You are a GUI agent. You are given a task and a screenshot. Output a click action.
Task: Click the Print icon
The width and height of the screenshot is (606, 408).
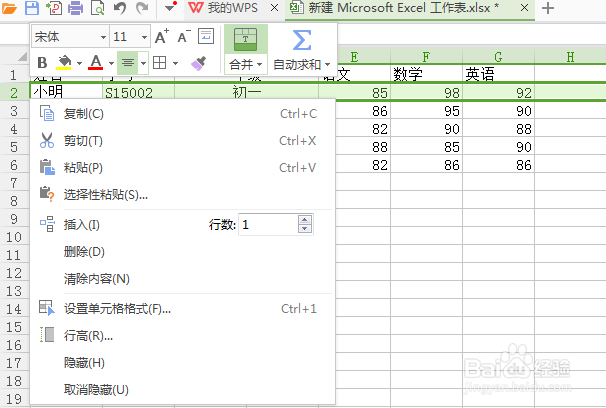tap(75, 8)
